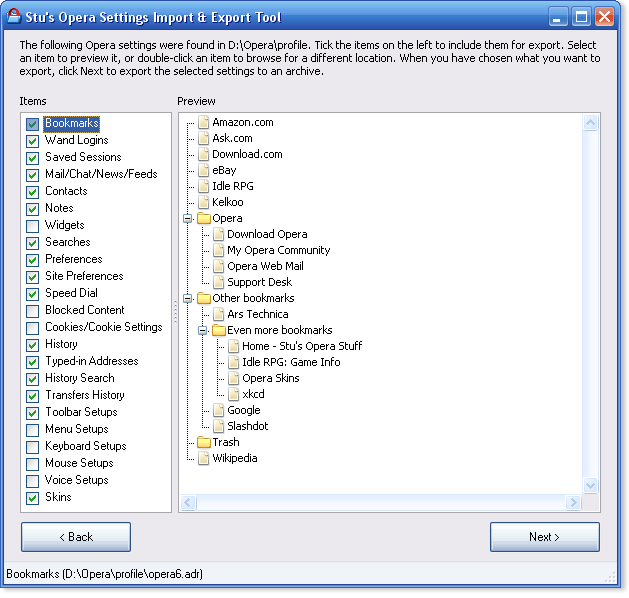Click the Support Desk bookmark icon

pyautogui.click(x=219, y=282)
